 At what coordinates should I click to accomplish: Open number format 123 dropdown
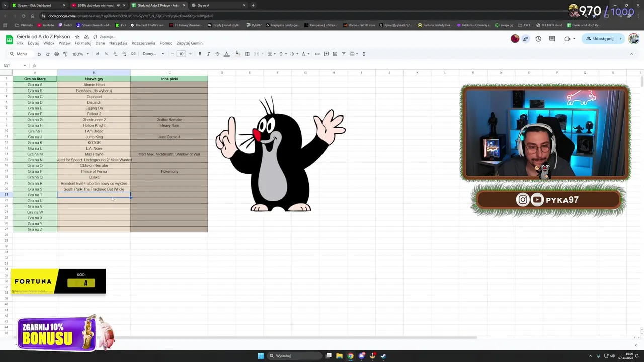[x=133, y=54]
